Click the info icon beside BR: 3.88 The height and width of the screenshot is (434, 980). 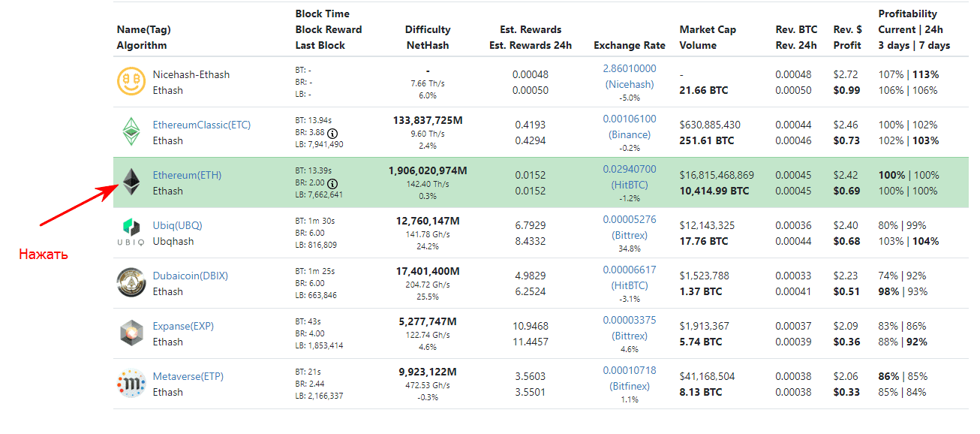click(x=332, y=134)
